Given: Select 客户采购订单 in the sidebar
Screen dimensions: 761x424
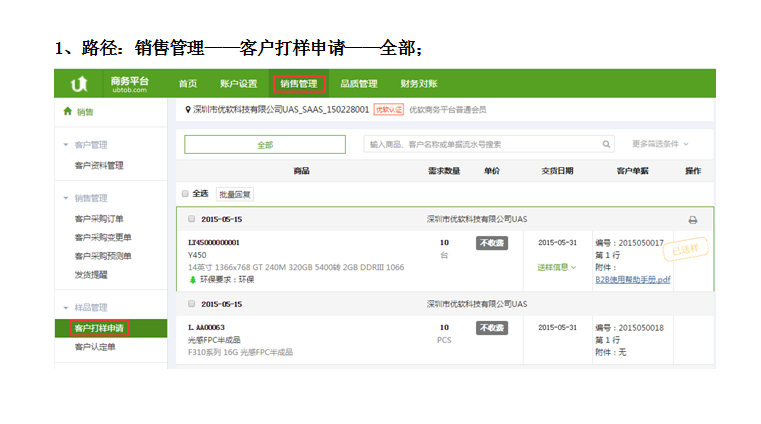Looking at the screenshot, I should [x=99, y=218].
